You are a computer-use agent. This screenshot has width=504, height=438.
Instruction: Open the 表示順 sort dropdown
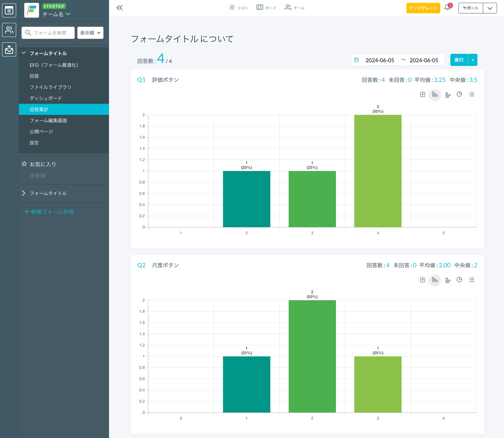[90, 33]
